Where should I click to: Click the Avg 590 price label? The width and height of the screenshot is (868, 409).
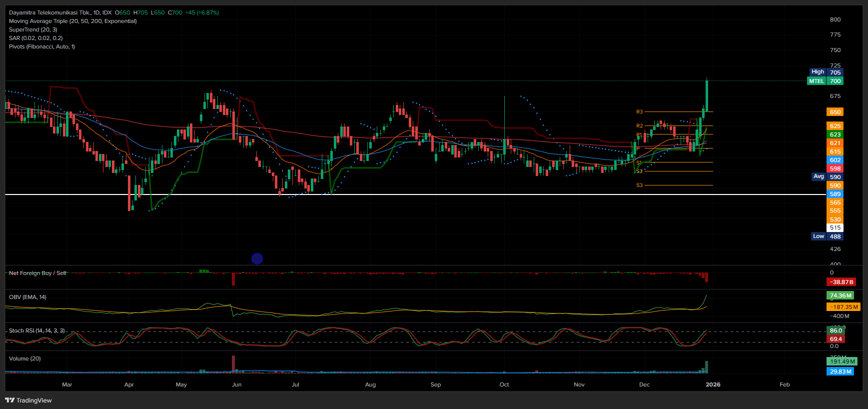coord(827,176)
